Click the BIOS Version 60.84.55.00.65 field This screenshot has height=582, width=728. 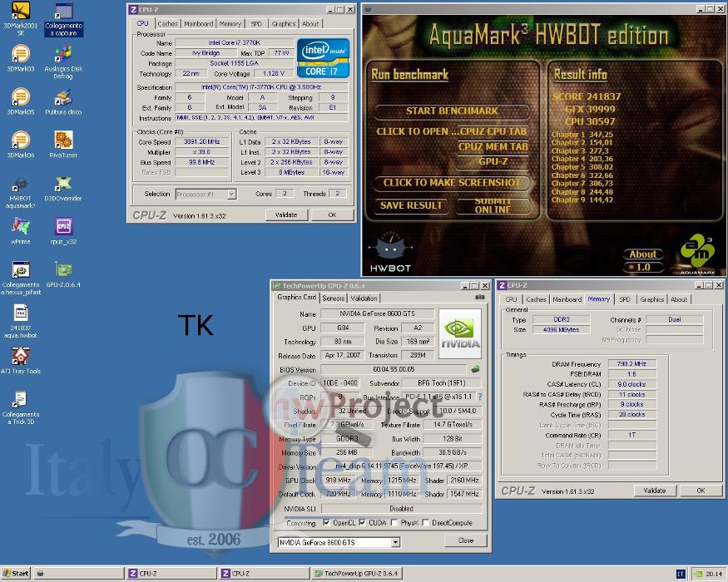pos(394,369)
